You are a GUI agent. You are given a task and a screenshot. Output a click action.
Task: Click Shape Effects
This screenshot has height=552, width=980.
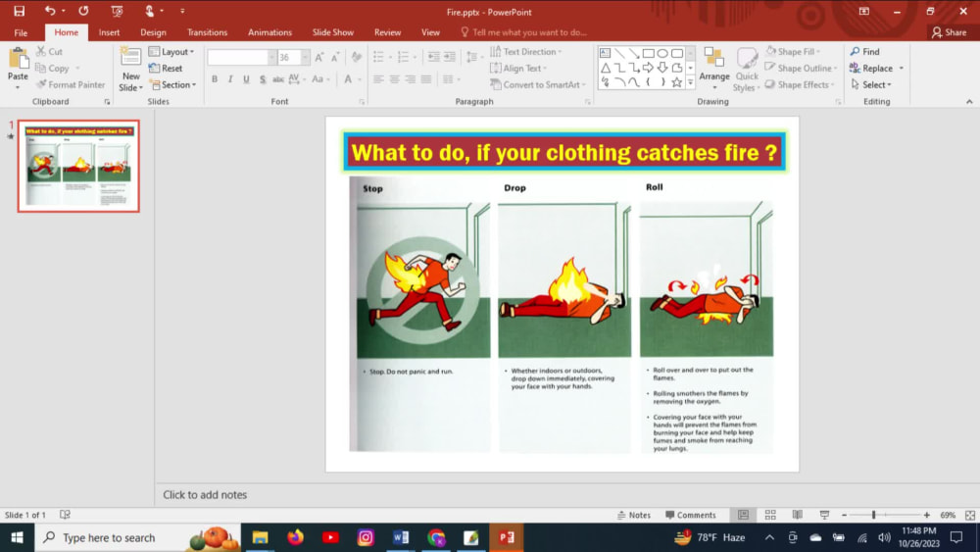point(801,84)
